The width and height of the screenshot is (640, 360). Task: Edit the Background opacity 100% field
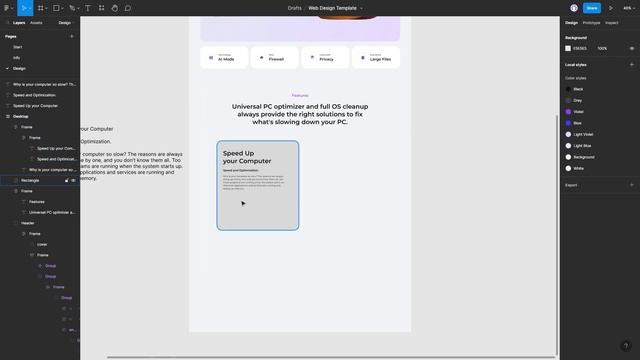(602, 48)
